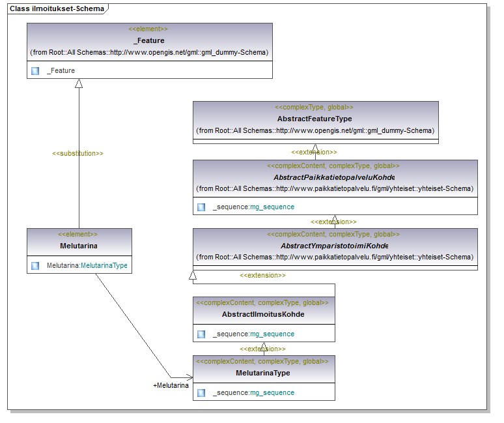
Task: Click <<extension>> label above MelutarinaType
Action: click(262, 349)
